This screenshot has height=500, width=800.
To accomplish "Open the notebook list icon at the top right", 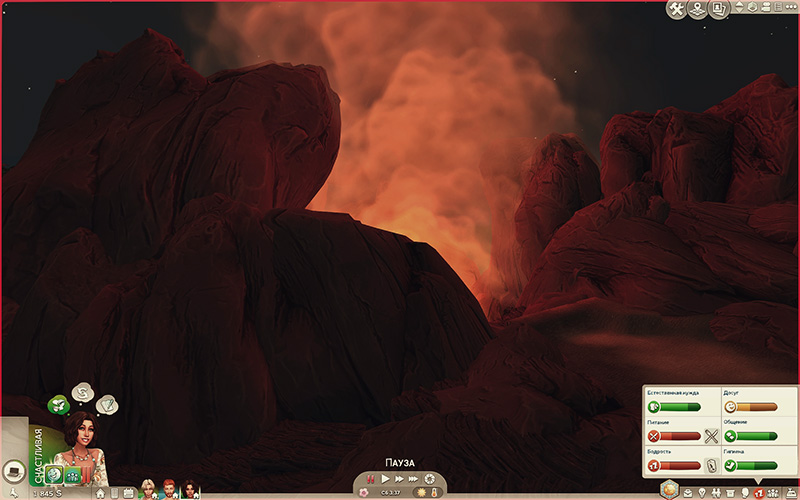I will (779, 7).
